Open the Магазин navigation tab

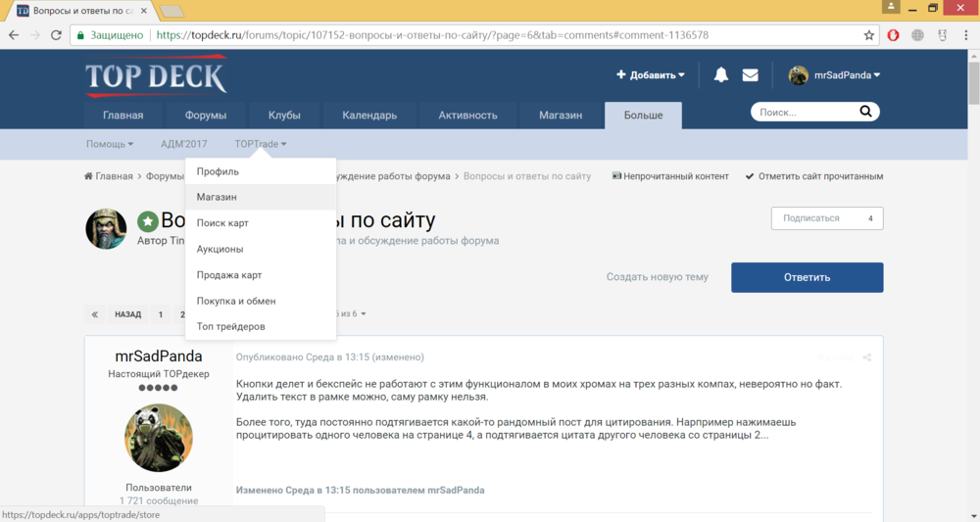(x=561, y=115)
